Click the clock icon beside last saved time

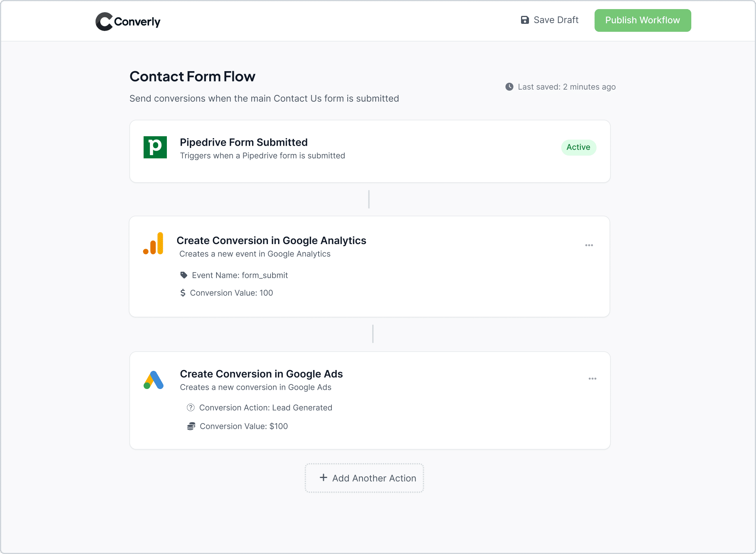coord(509,87)
